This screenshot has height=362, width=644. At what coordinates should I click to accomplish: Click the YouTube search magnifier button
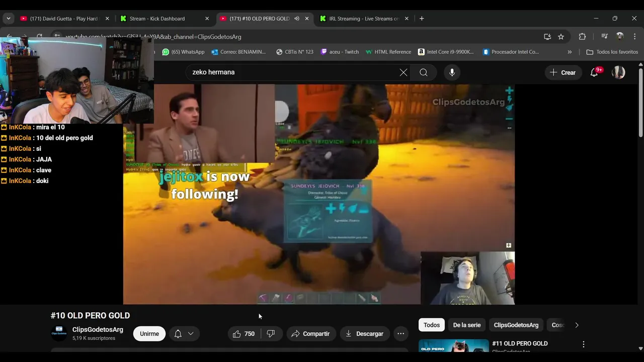[x=424, y=72]
